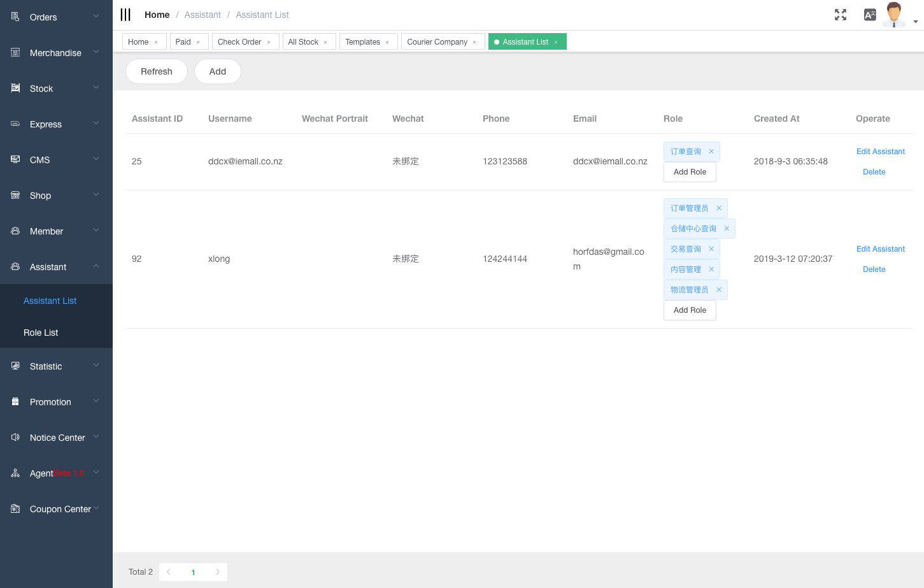Click the Stock sidebar icon

(x=14, y=88)
